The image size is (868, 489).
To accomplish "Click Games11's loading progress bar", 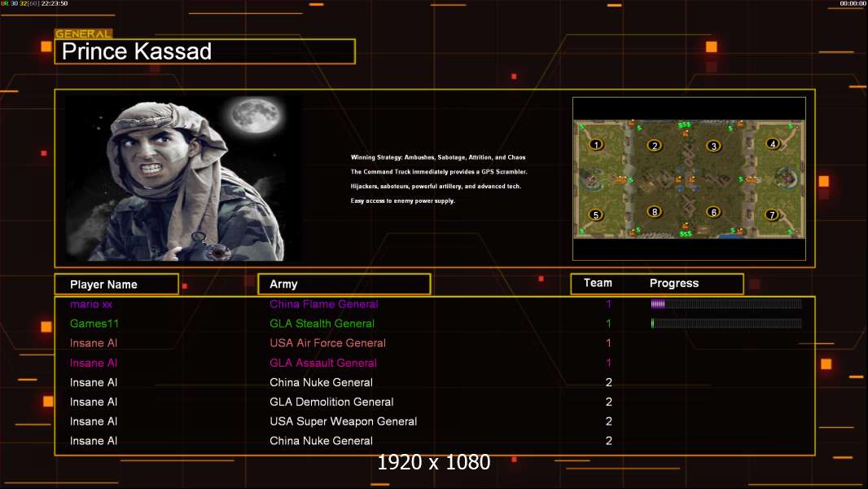I will pos(726,324).
